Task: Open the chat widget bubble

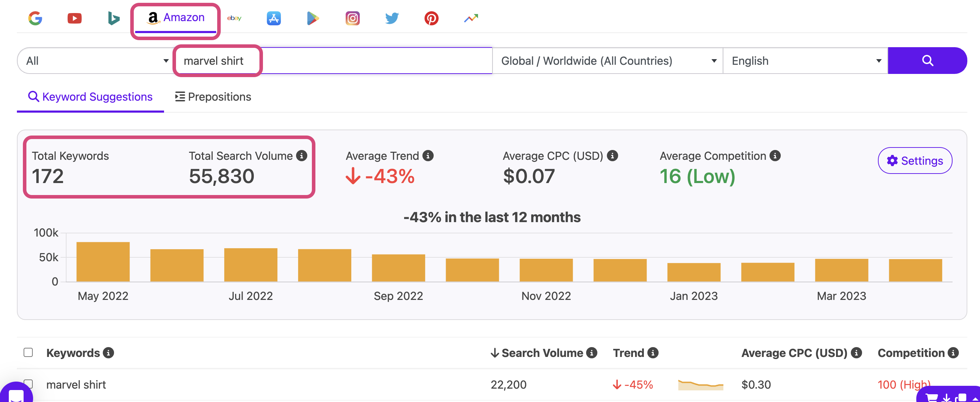Action: pos(16,393)
